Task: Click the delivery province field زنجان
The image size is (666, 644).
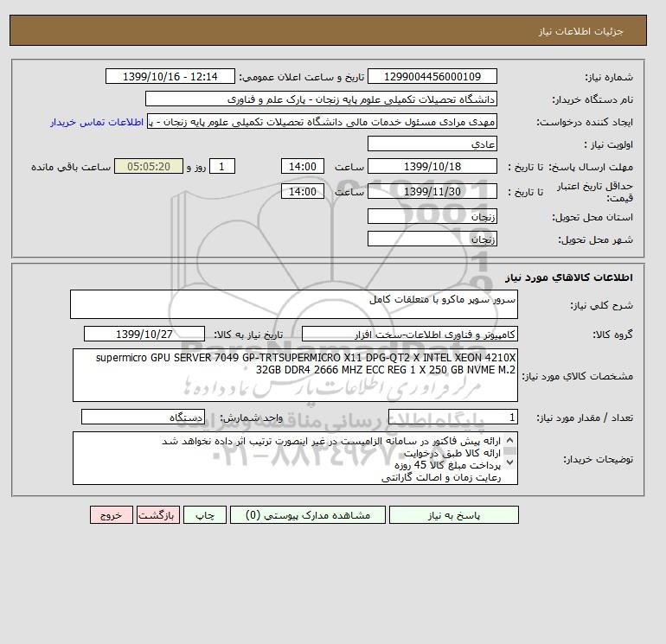Action: (432, 216)
